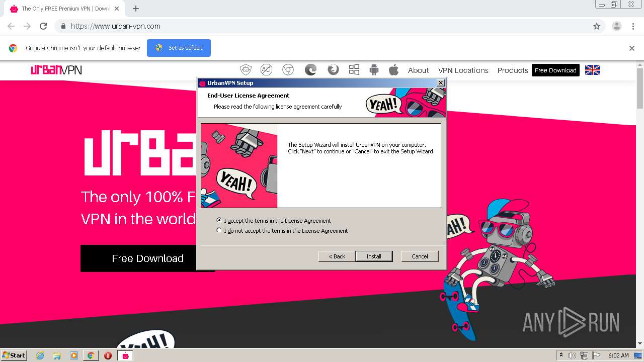Dismiss the default browser infobar
This screenshot has width=644, height=362.
(x=632, y=48)
